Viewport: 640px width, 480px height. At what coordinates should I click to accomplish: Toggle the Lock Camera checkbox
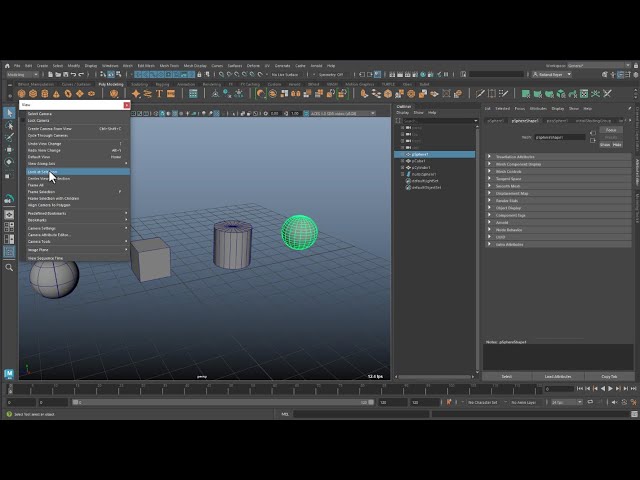click(x=23, y=120)
